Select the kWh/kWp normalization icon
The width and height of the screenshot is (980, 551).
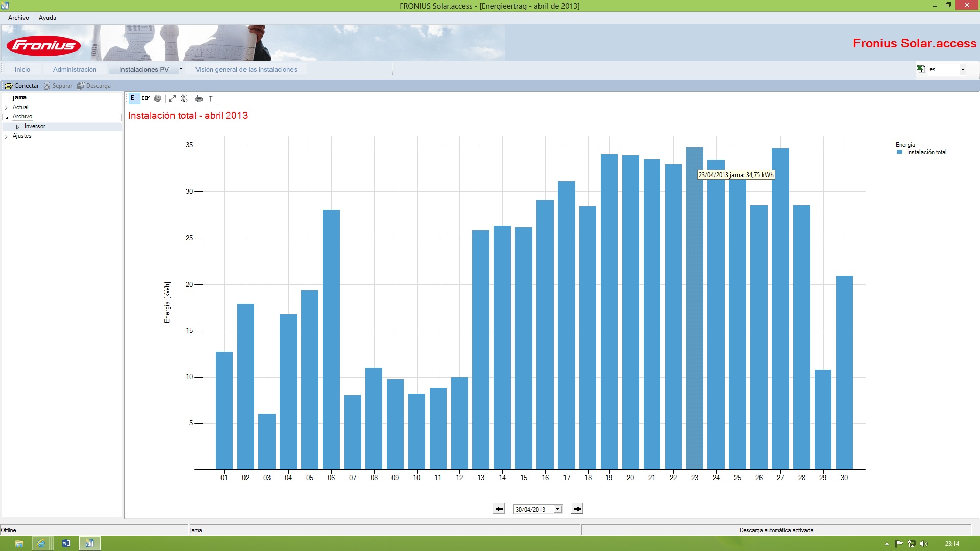point(184,98)
